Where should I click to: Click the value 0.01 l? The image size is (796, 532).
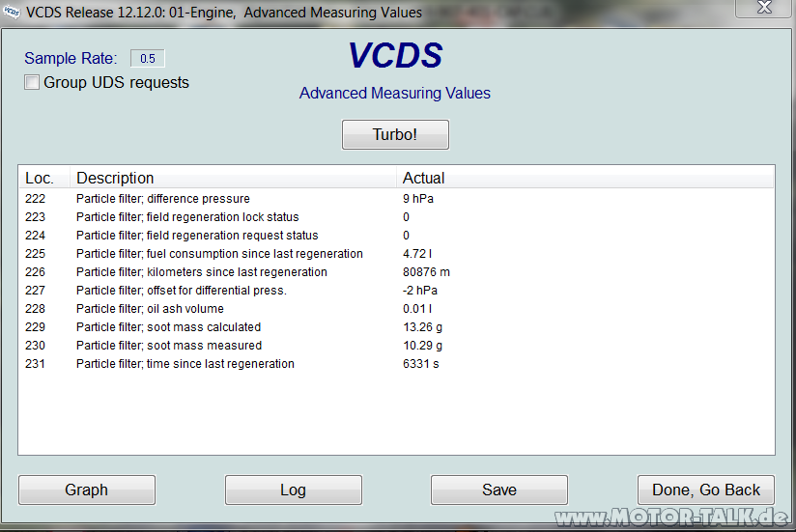(x=417, y=308)
